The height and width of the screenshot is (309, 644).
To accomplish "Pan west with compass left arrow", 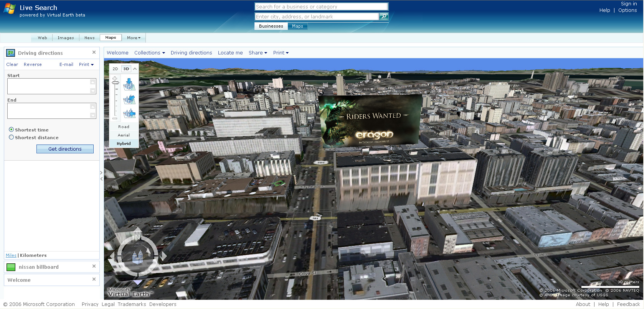I will pyautogui.click(x=112, y=256).
